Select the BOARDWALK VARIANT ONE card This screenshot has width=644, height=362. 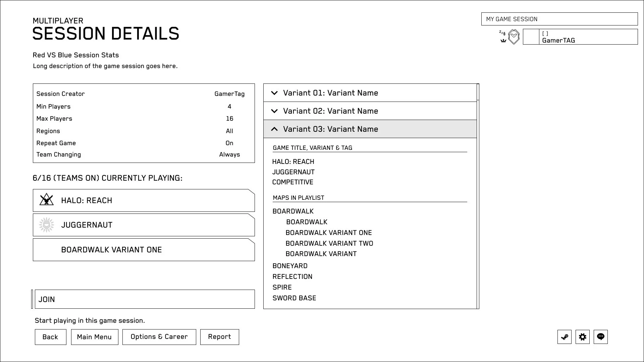144,250
